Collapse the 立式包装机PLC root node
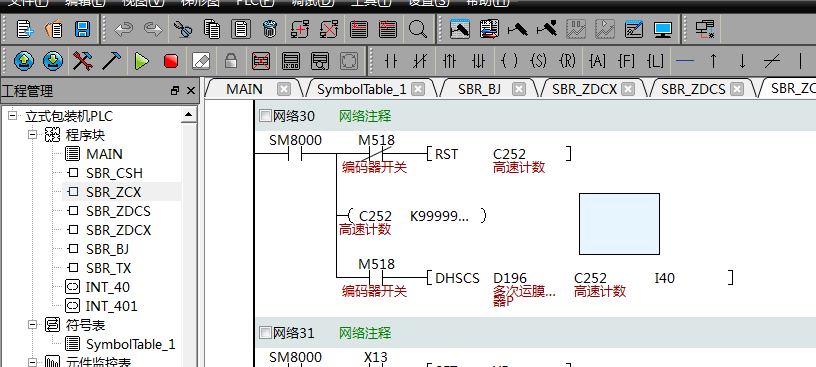The width and height of the screenshot is (816, 367). pyautogui.click(x=12, y=116)
